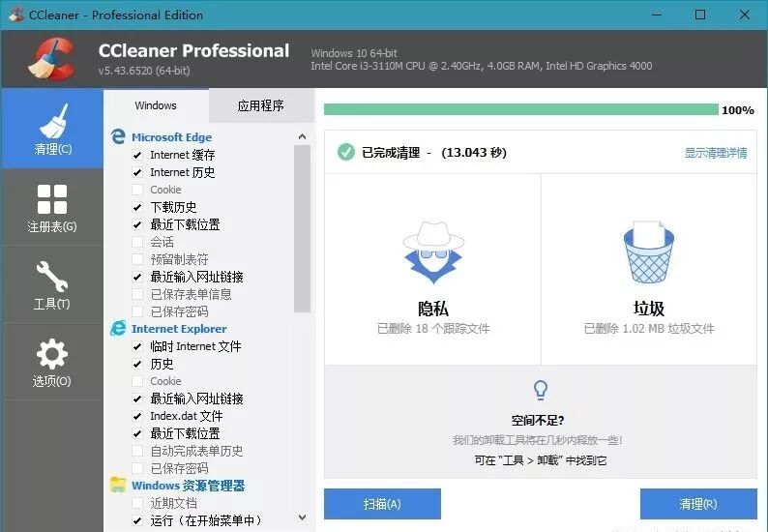Check the Cookie box under Microsoft Edge
The image size is (768, 532).
click(137, 190)
